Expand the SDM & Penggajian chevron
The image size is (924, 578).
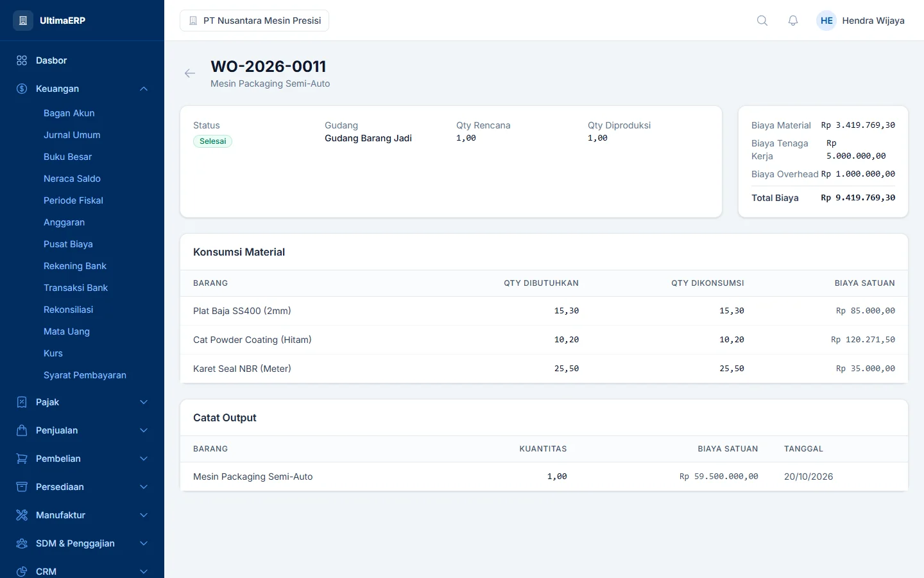click(144, 543)
